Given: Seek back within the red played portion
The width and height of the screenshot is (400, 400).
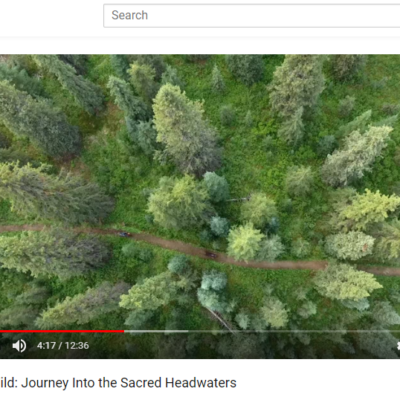Looking at the screenshot, I should [x=62, y=331].
